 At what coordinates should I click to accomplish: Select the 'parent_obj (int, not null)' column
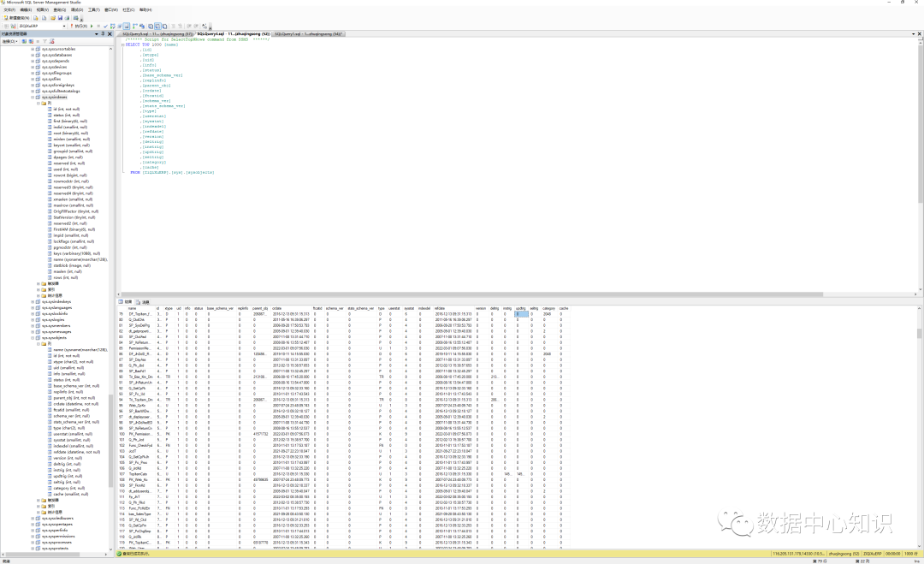click(74, 398)
